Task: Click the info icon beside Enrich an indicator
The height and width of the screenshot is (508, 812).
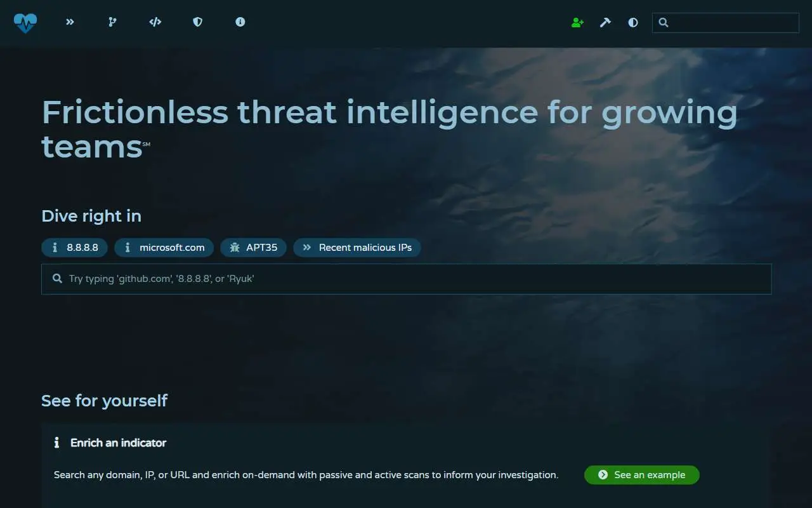Action: pos(56,443)
